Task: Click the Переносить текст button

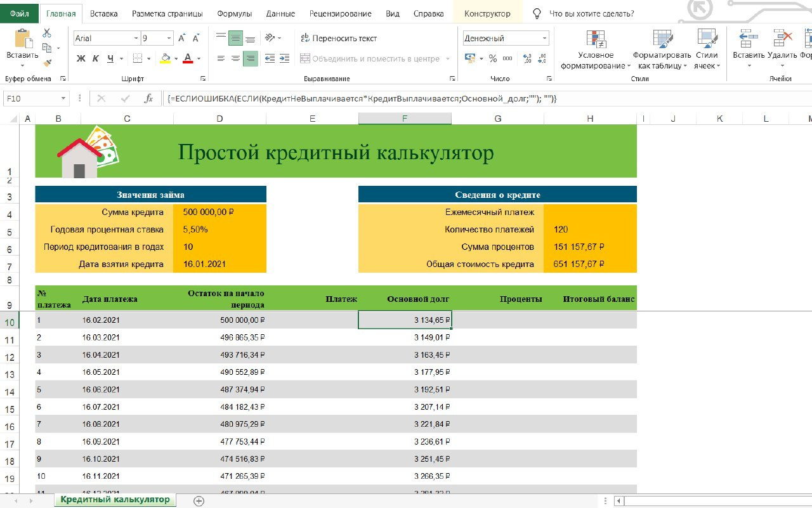Action: coord(339,38)
